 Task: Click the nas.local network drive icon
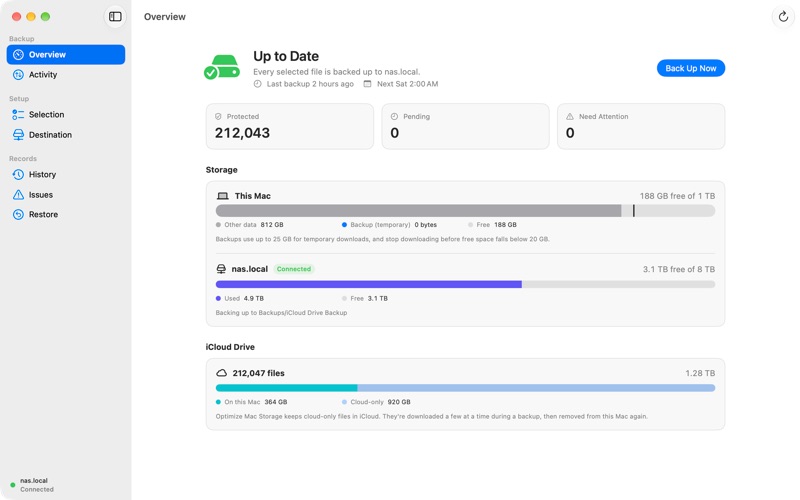[x=221, y=269]
